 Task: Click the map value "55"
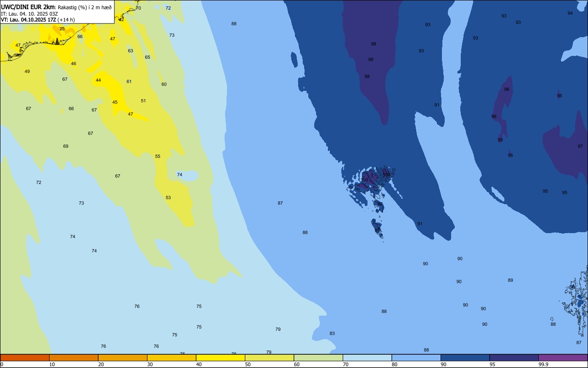click(x=158, y=156)
